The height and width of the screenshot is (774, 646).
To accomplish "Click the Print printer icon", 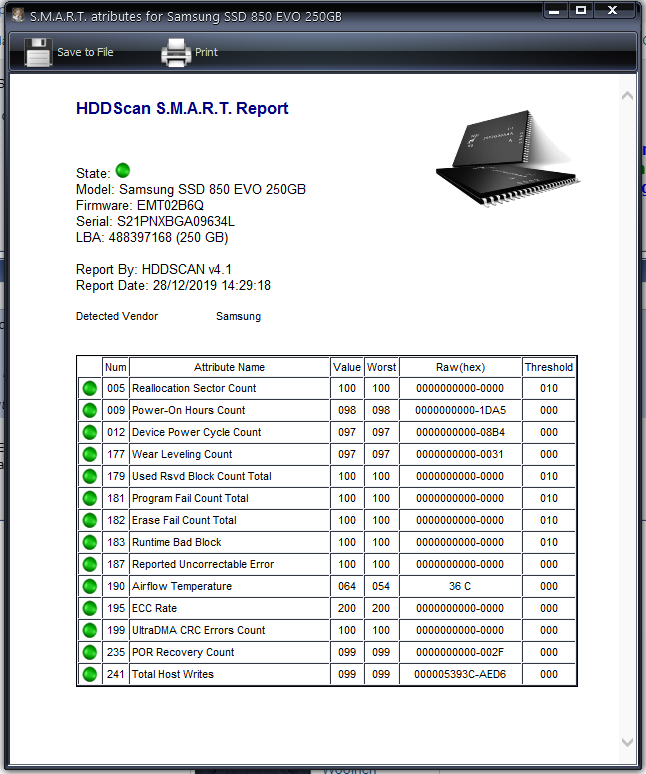I will coord(176,52).
